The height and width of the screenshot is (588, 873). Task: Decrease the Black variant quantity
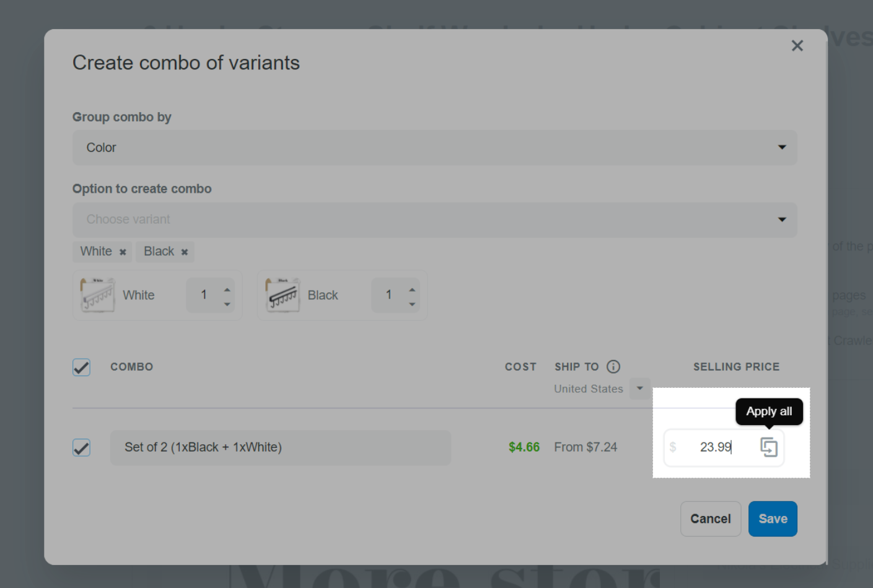point(412,304)
